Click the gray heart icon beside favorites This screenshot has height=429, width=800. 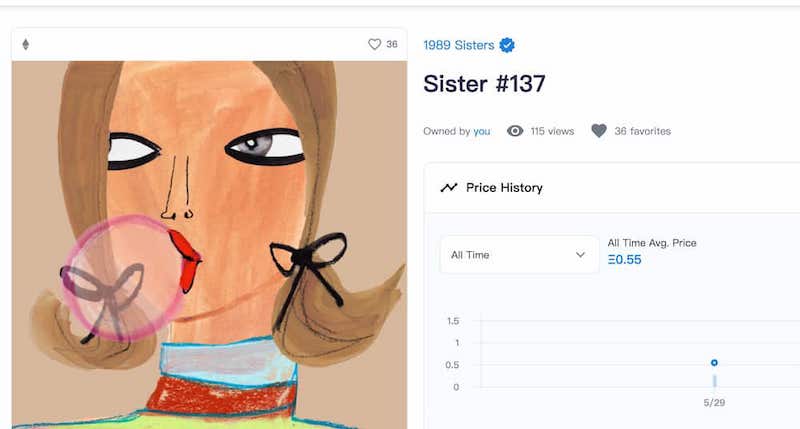pos(599,131)
